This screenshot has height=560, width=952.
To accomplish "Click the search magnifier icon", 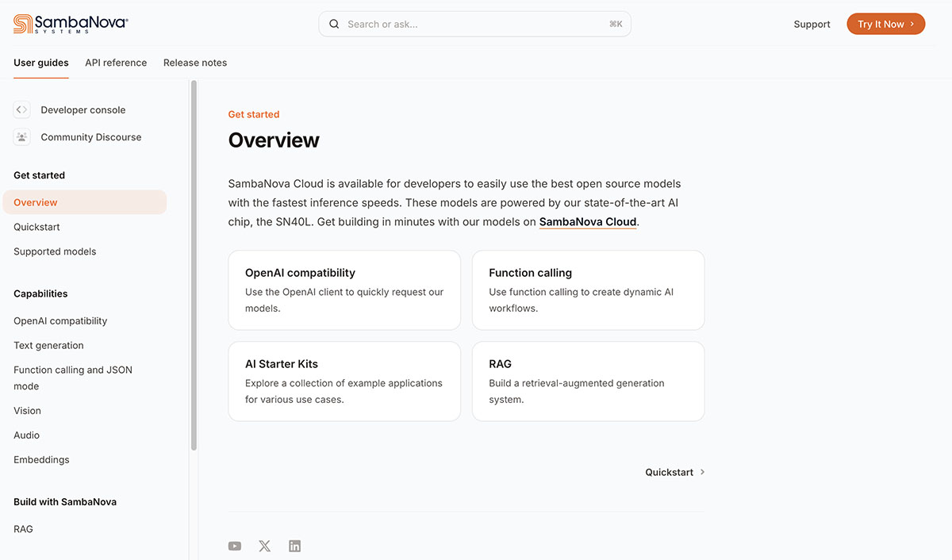I will [x=334, y=24].
